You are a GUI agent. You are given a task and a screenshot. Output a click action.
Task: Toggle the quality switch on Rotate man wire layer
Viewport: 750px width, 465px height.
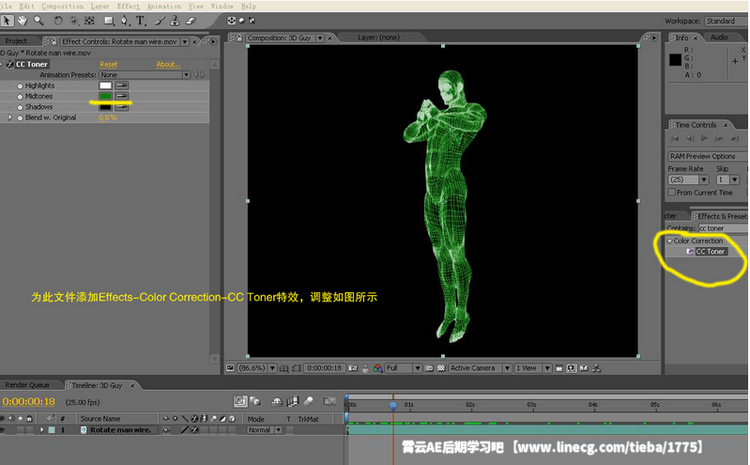click(x=185, y=430)
